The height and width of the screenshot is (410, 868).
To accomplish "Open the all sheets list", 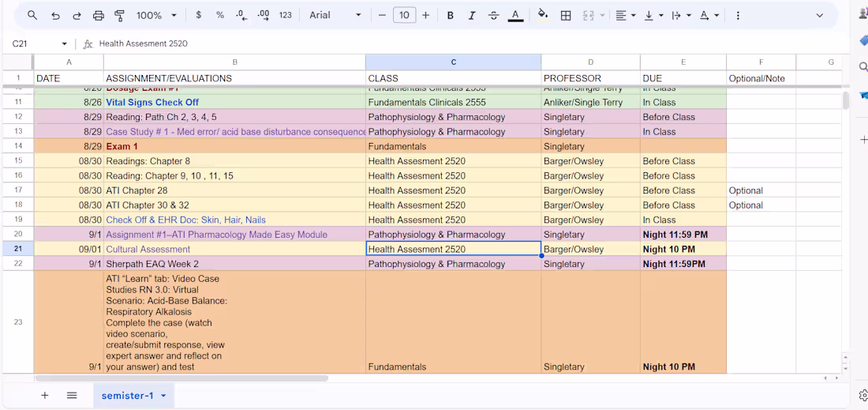I will 71,395.
